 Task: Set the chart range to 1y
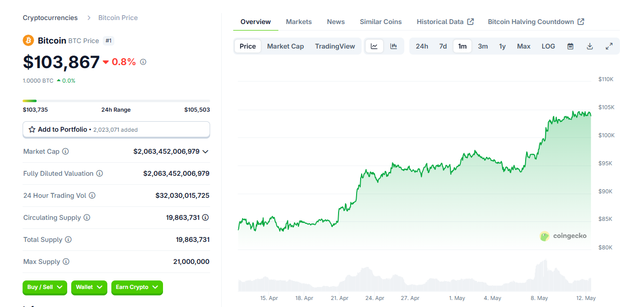[502, 46]
